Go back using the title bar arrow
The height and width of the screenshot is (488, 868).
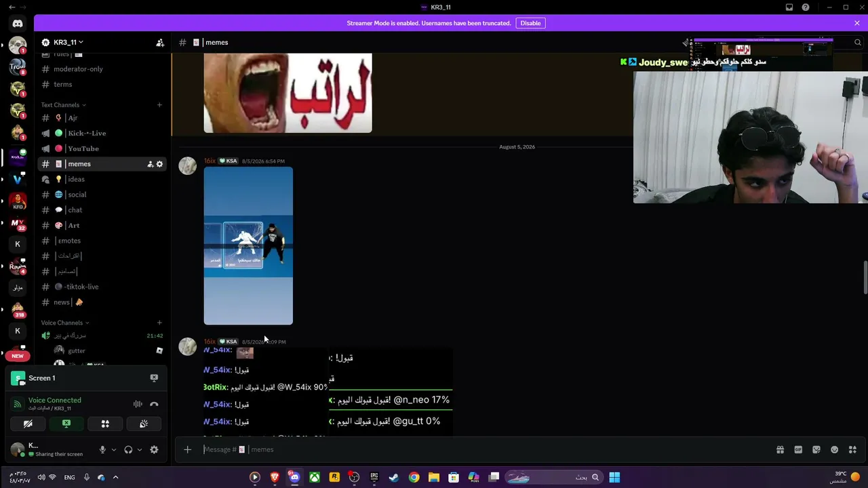click(12, 7)
